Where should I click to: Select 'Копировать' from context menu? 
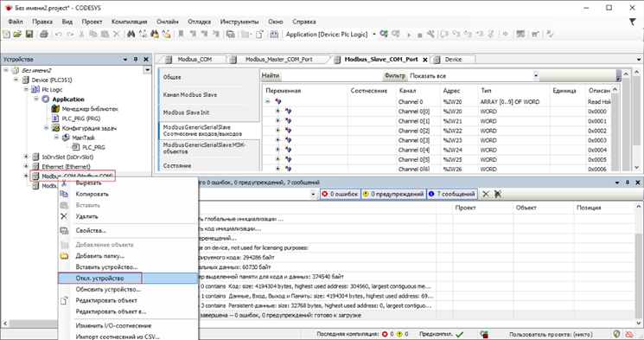pyautogui.click(x=92, y=194)
